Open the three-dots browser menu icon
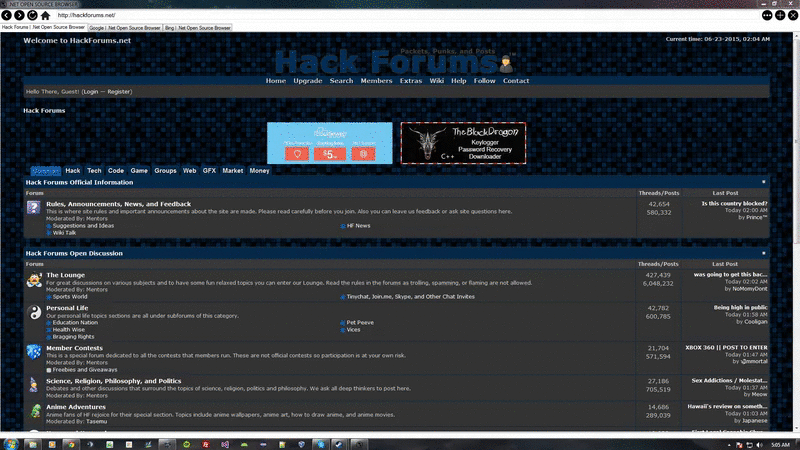800x450 pixels. pos(767,15)
